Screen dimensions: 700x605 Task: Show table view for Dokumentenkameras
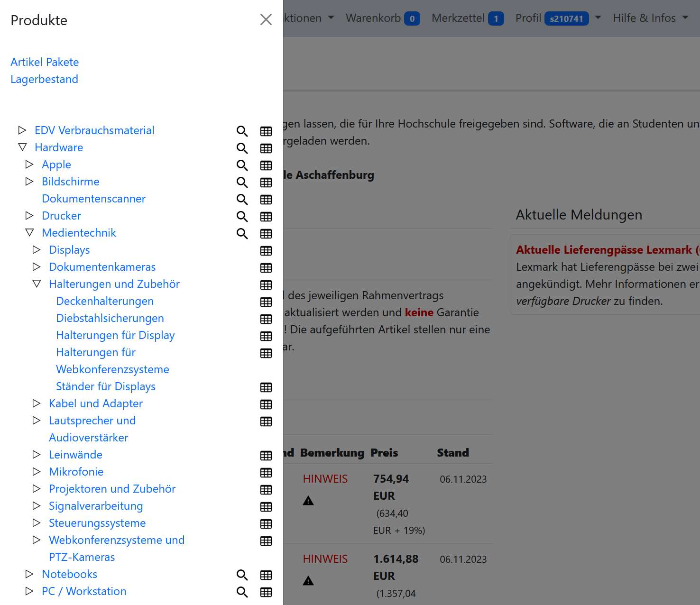(266, 268)
